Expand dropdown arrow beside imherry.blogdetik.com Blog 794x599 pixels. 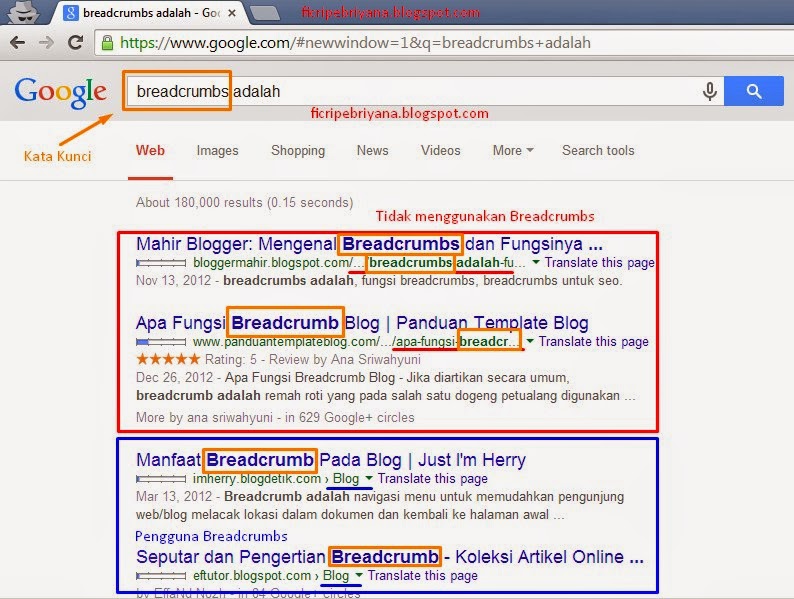tap(369, 478)
